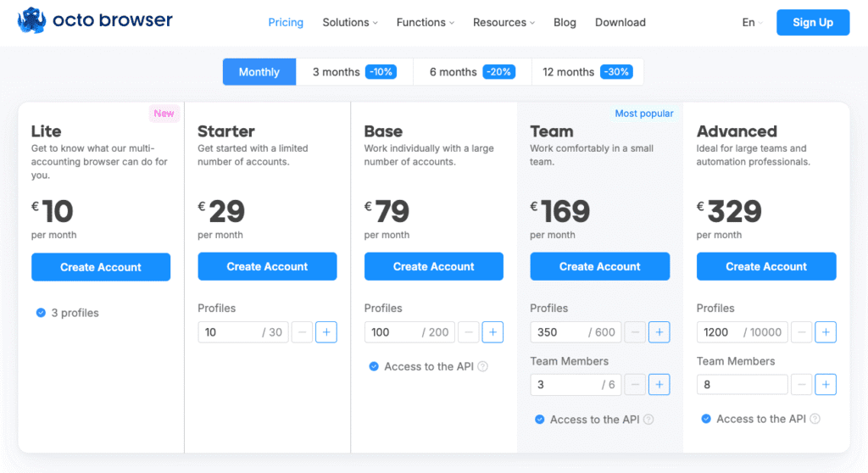The height and width of the screenshot is (473, 868).
Task: Increase Advanced plan profiles with plus
Action: (826, 332)
